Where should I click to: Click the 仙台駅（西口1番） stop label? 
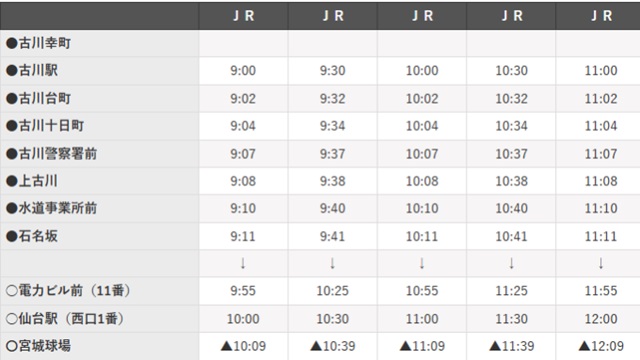pos(65,318)
